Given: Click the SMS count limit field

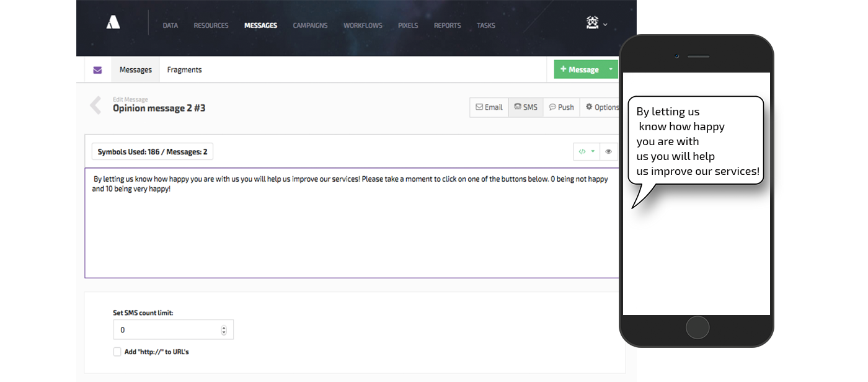Looking at the screenshot, I should click(173, 330).
